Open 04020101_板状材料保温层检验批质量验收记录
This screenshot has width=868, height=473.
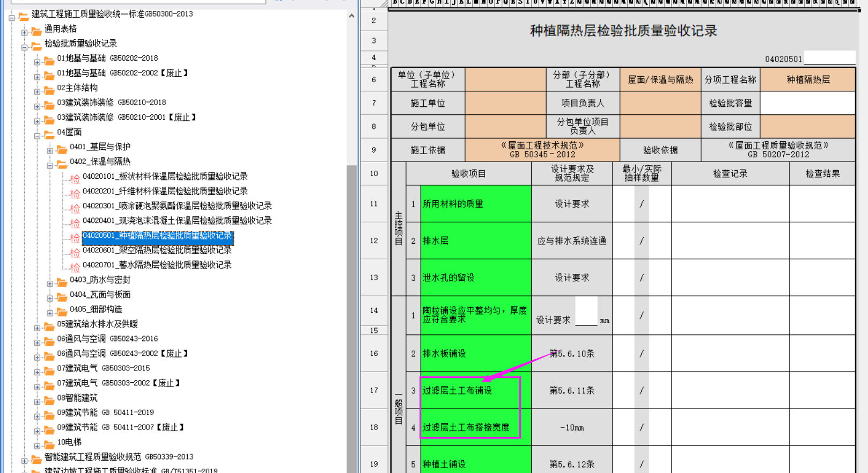click(x=165, y=177)
